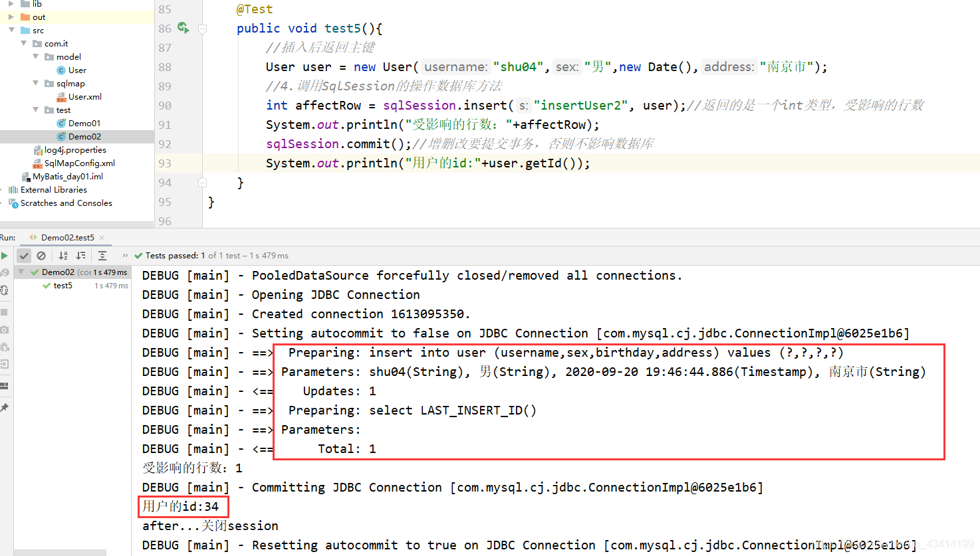This screenshot has width=980, height=556.
Task: Collapse the test package
Action: pyautogui.click(x=35, y=110)
